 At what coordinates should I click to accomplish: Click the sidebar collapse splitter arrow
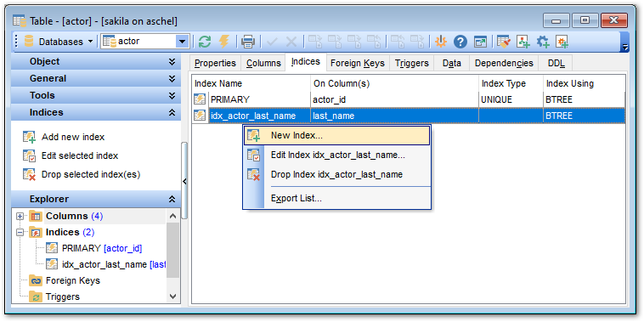point(184,181)
